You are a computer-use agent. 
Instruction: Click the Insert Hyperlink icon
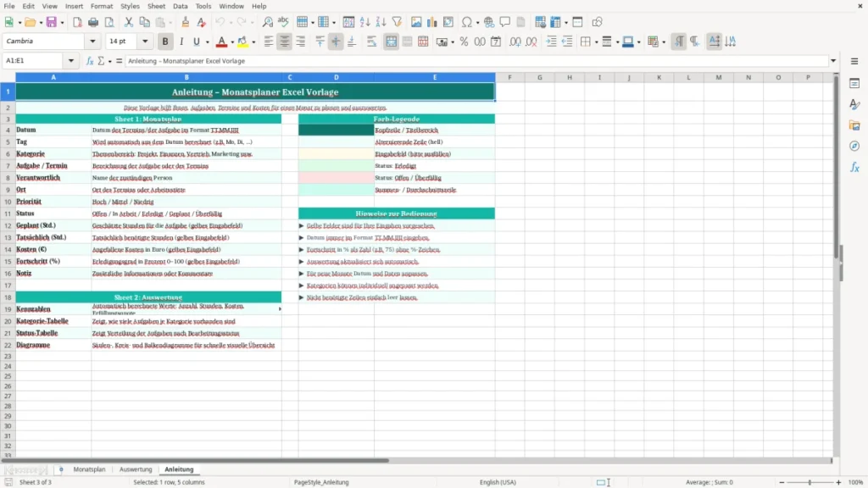point(489,22)
